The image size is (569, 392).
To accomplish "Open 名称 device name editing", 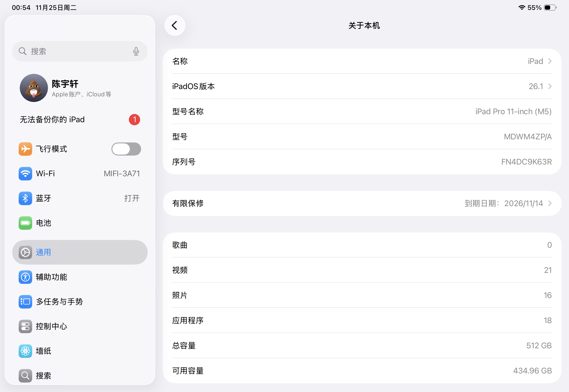I will [x=362, y=61].
